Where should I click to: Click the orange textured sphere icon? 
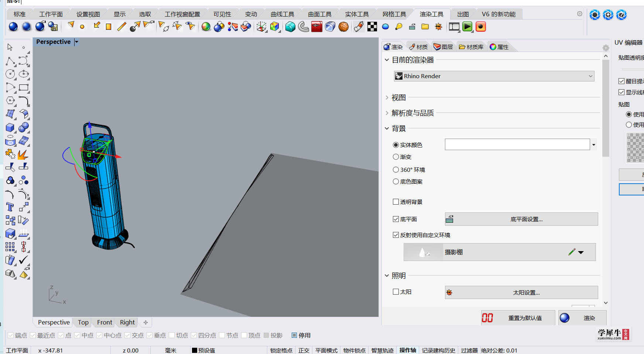343,27
